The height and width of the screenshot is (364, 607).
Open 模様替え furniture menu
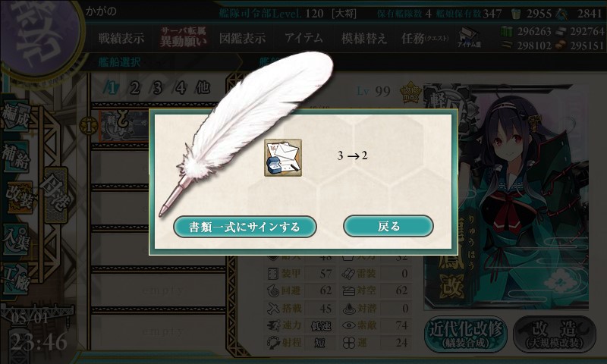pos(364,38)
